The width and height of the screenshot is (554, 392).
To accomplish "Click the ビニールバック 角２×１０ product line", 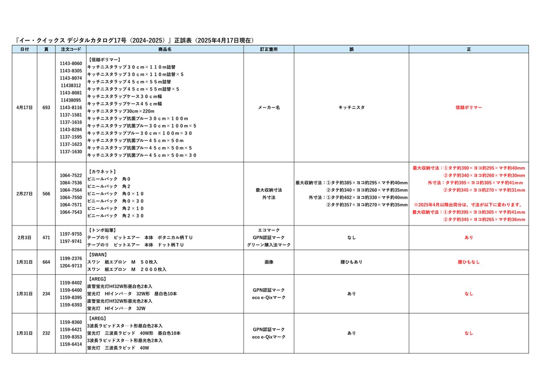I will (x=115, y=208).
